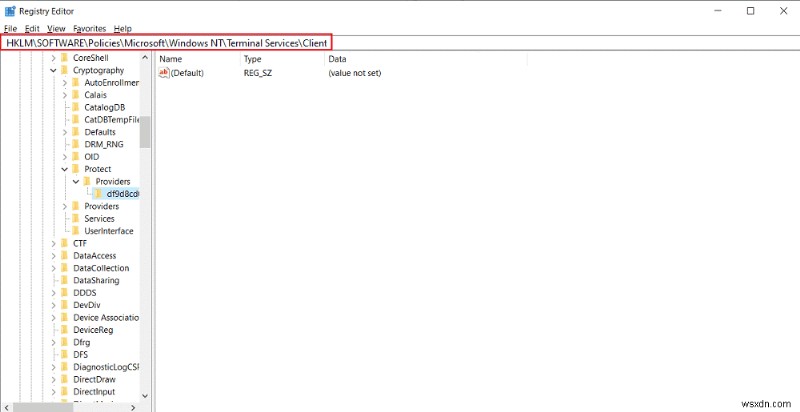Select the UserInterface folder icon
The height and width of the screenshot is (412, 800).
(x=76, y=230)
